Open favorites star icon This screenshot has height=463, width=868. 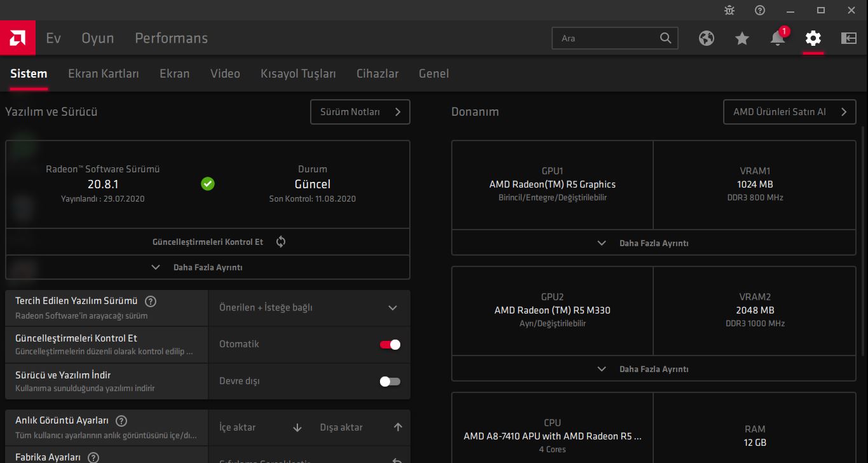click(x=742, y=38)
